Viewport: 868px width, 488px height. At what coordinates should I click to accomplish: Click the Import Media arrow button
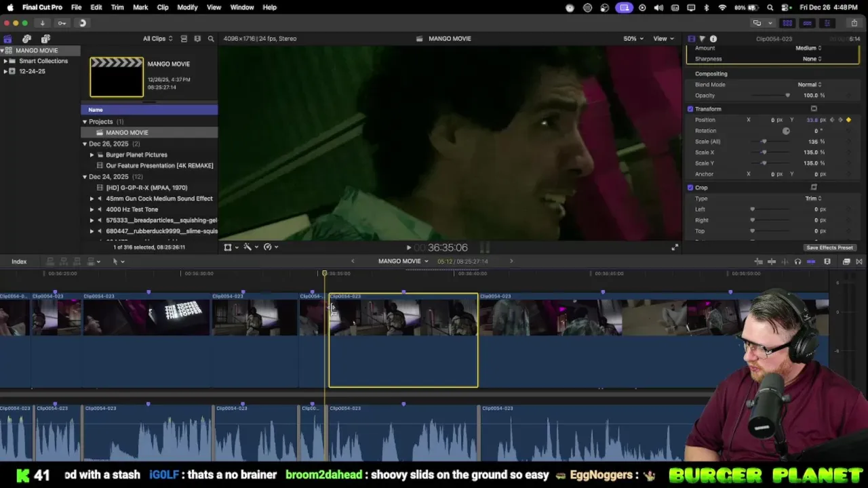(42, 23)
